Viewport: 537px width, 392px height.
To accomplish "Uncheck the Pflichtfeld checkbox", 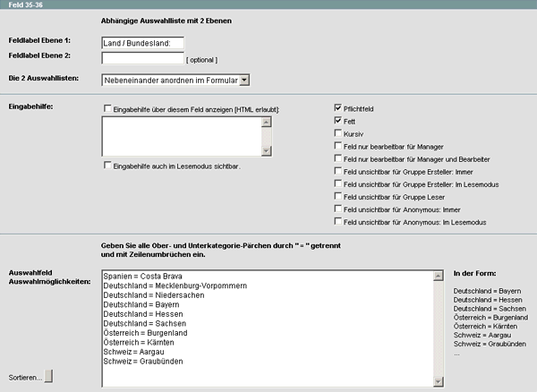I will click(x=338, y=107).
